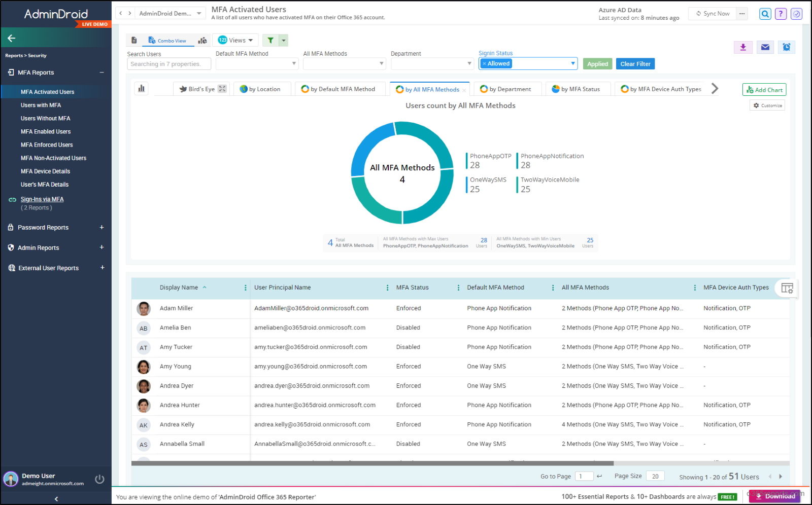Close the by All MFA Methods tab
812x505 pixels.
point(464,90)
